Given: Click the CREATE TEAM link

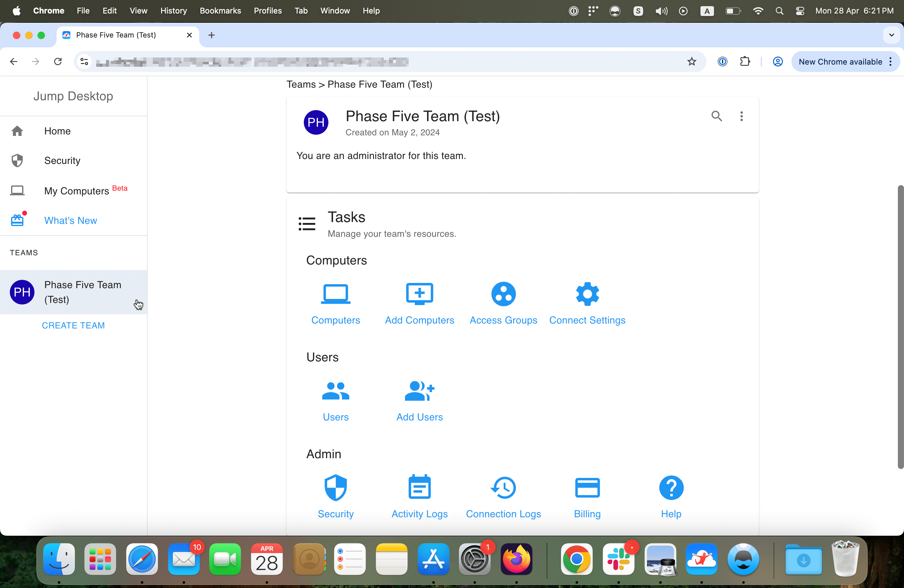Looking at the screenshot, I should [x=73, y=325].
